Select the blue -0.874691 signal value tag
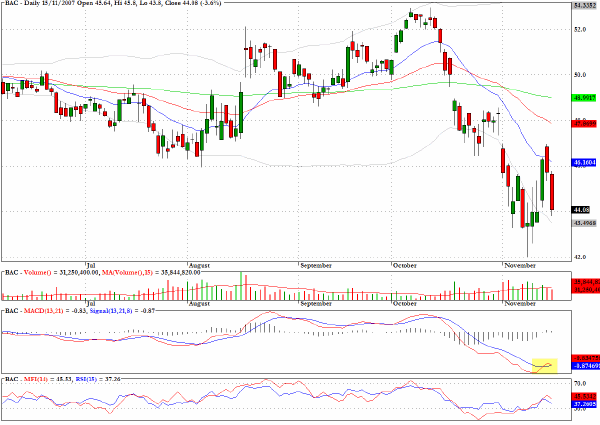 click(586, 366)
